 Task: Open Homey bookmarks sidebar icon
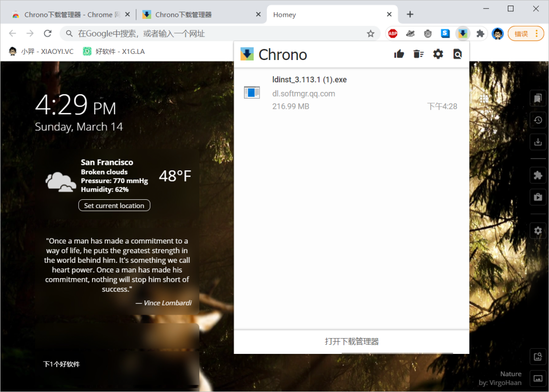tap(538, 99)
